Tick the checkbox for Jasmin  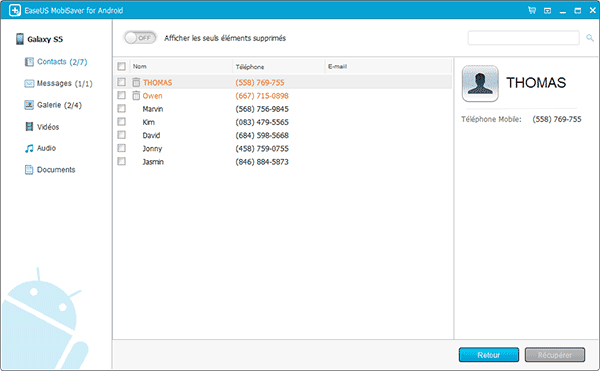pos(122,161)
